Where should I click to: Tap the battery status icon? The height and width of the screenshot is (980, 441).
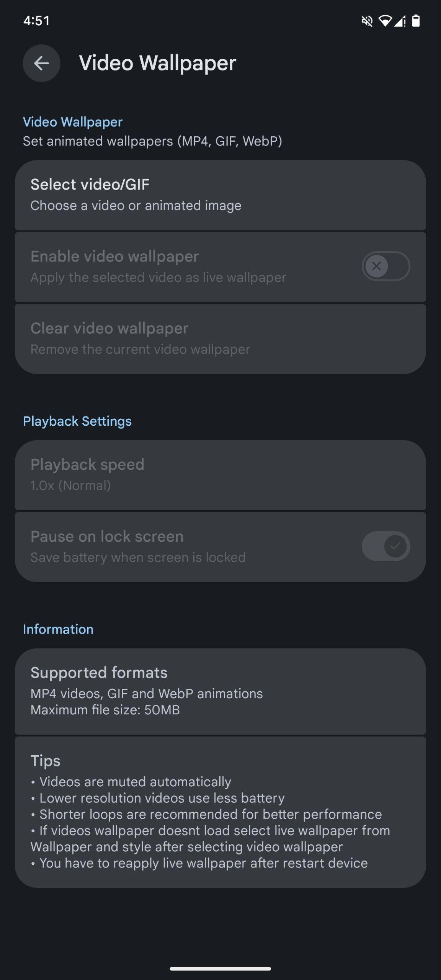[x=416, y=21]
